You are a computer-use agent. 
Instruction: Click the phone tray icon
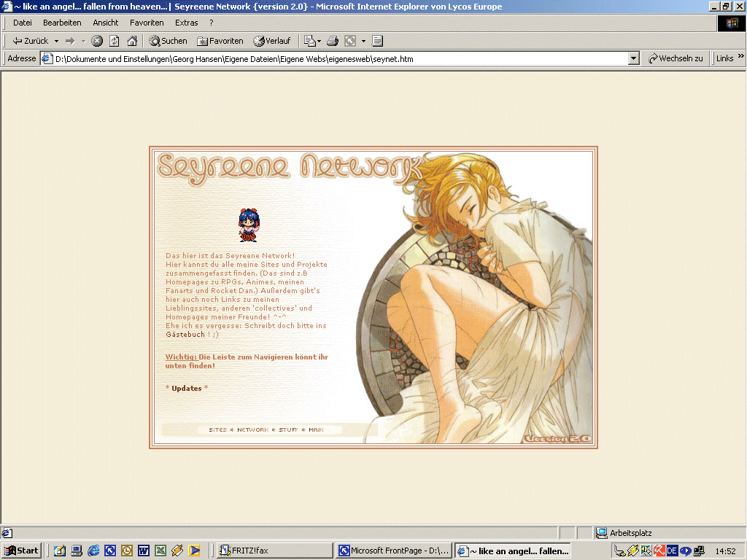coord(619,551)
